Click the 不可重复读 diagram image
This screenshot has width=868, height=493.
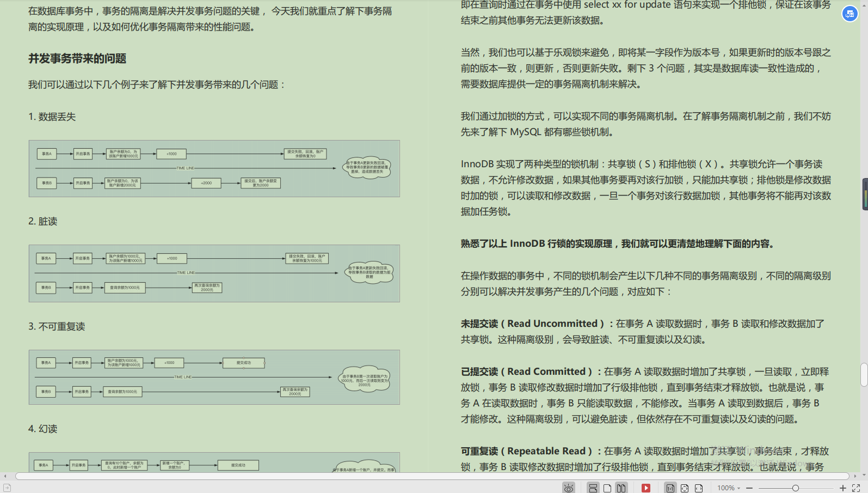pos(214,377)
